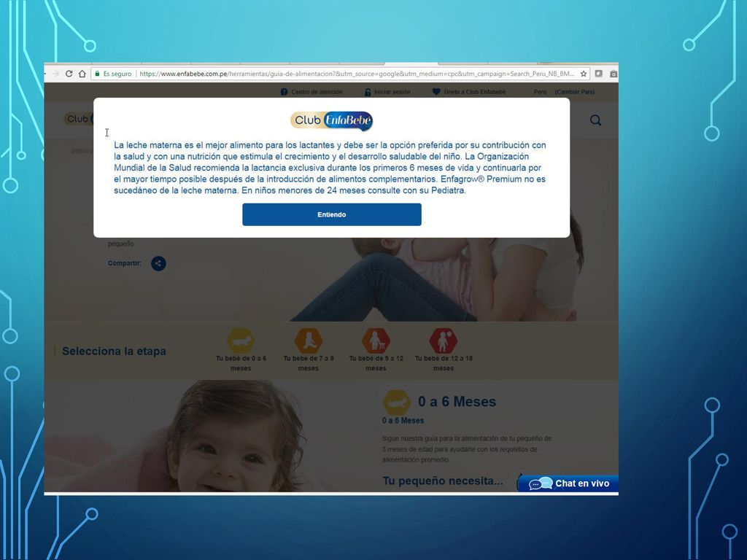Click the forward arrow in browser toolbar

(55, 74)
